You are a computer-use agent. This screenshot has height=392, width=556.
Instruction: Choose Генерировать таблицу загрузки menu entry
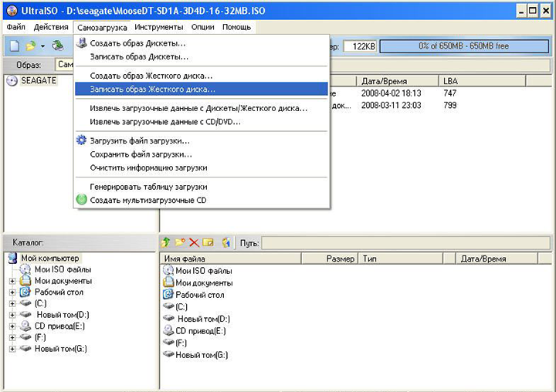[202, 187]
